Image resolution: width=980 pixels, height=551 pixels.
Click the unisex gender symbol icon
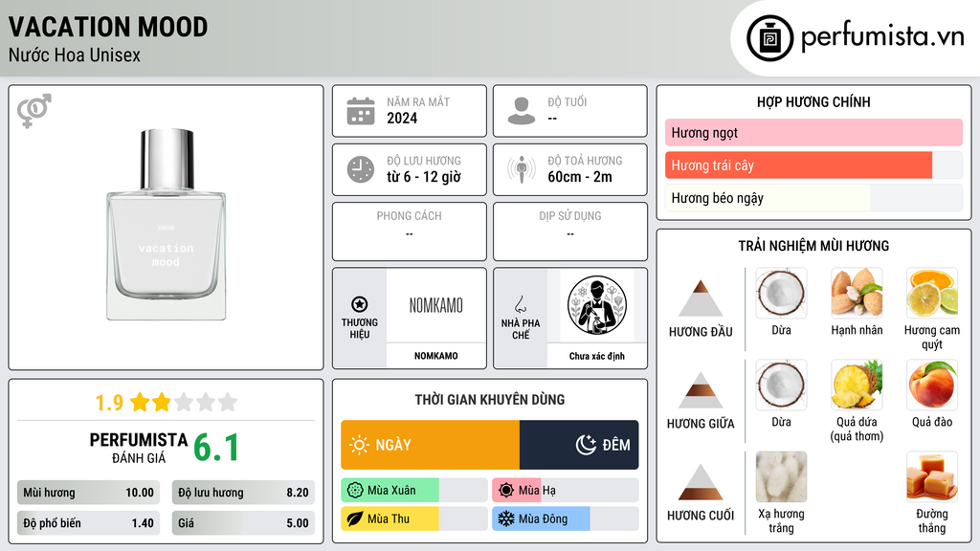pos(33,111)
